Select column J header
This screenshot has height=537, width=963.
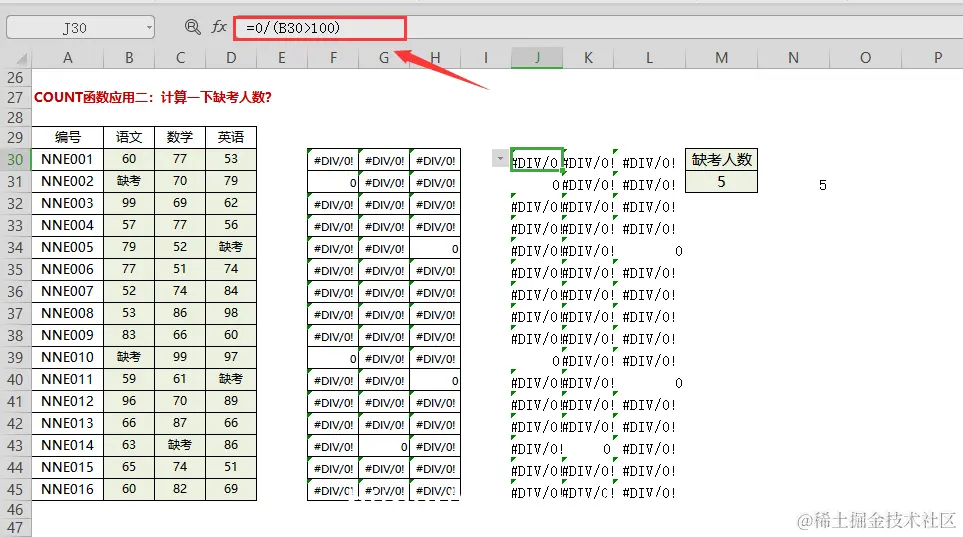(x=537, y=58)
